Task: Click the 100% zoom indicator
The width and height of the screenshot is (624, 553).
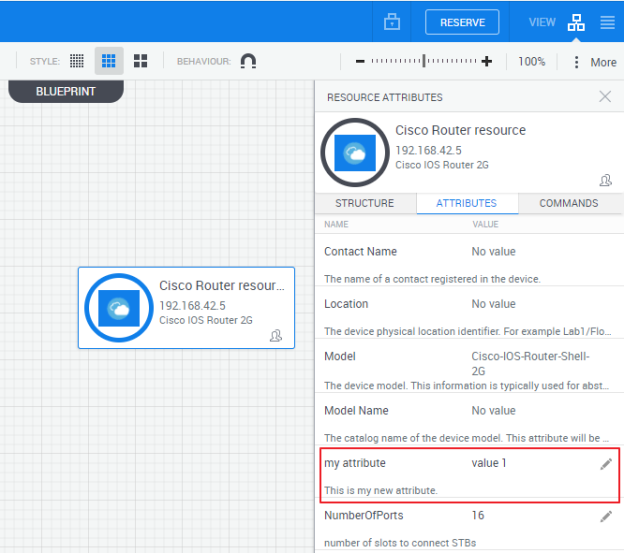Action: tap(531, 62)
